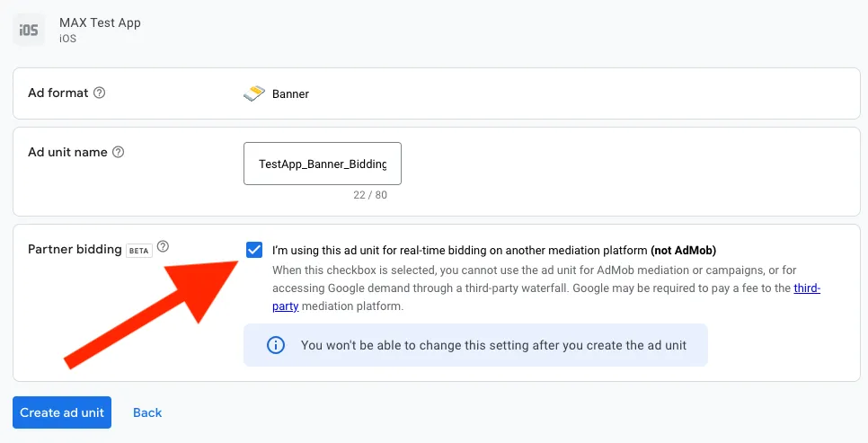Open the Ad format help tooltip icon
This screenshot has width=868, height=443.
pos(100,93)
